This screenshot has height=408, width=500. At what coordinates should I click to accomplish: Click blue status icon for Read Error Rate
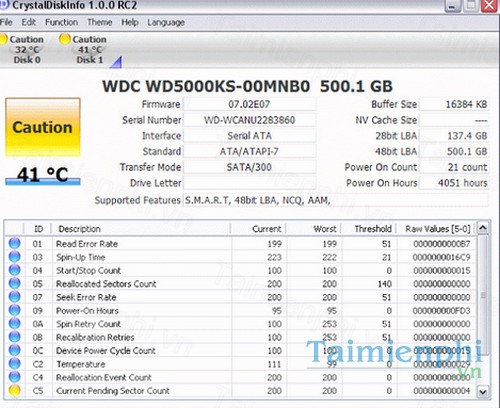(x=14, y=243)
